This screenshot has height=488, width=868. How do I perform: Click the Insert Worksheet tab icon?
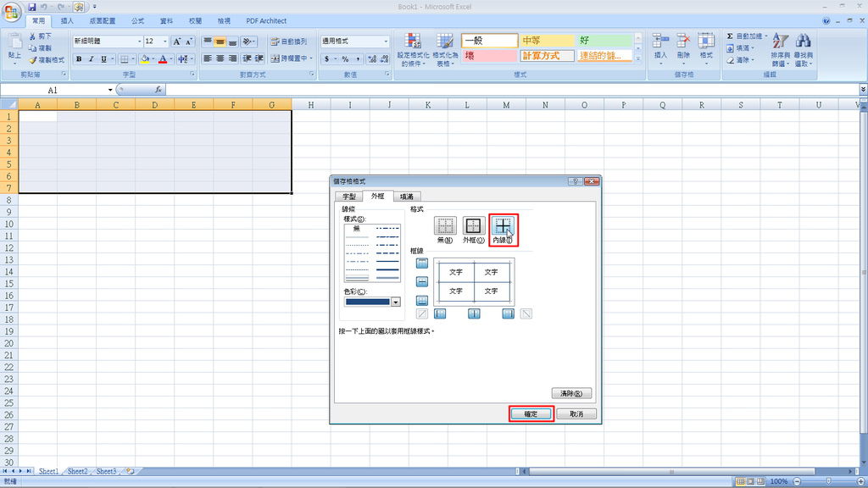coord(130,471)
